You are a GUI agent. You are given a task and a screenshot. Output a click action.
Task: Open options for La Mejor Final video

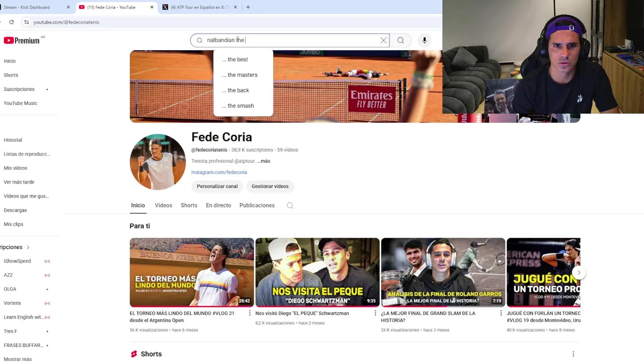coord(501,313)
